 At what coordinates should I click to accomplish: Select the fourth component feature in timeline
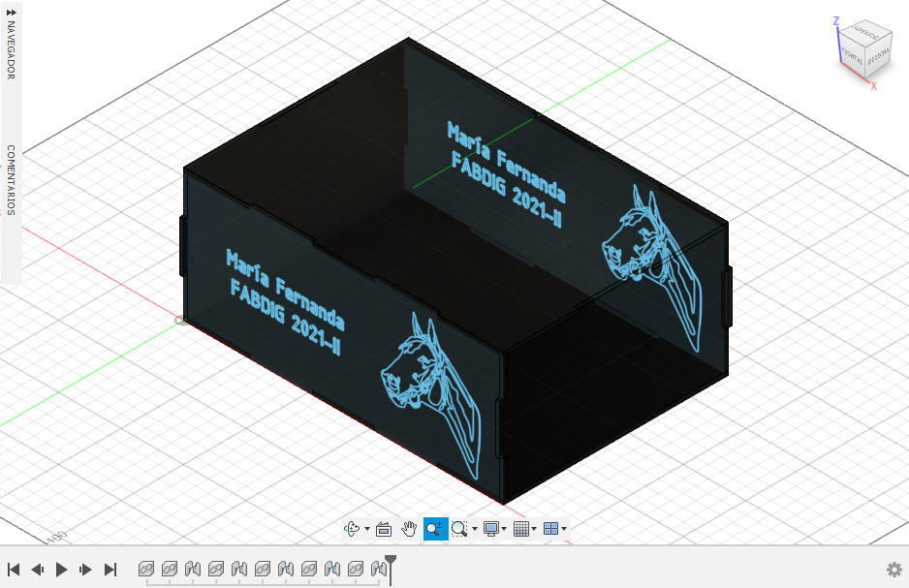point(263,569)
